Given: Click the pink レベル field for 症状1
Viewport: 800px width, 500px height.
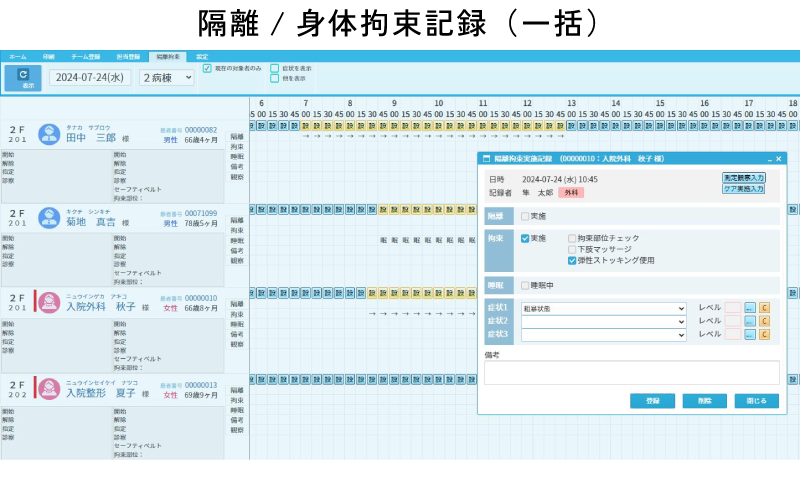Looking at the screenshot, I should (732, 308).
